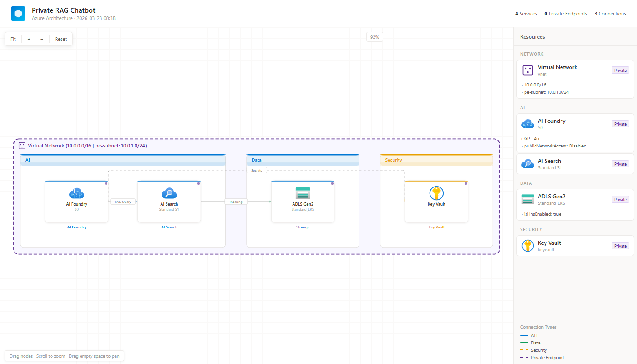Click the "AI Search" caption under canvas node
The width and height of the screenshot is (637, 364).
point(169,227)
